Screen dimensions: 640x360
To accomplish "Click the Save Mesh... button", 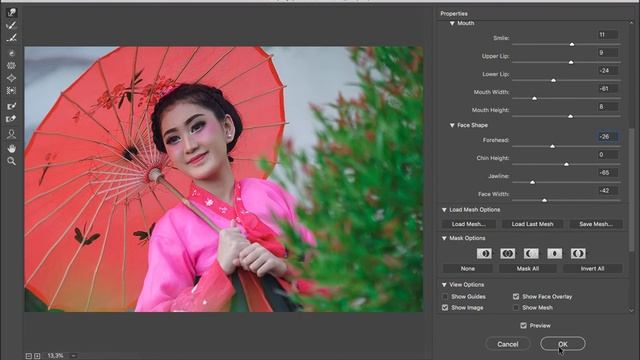I will (596, 224).
